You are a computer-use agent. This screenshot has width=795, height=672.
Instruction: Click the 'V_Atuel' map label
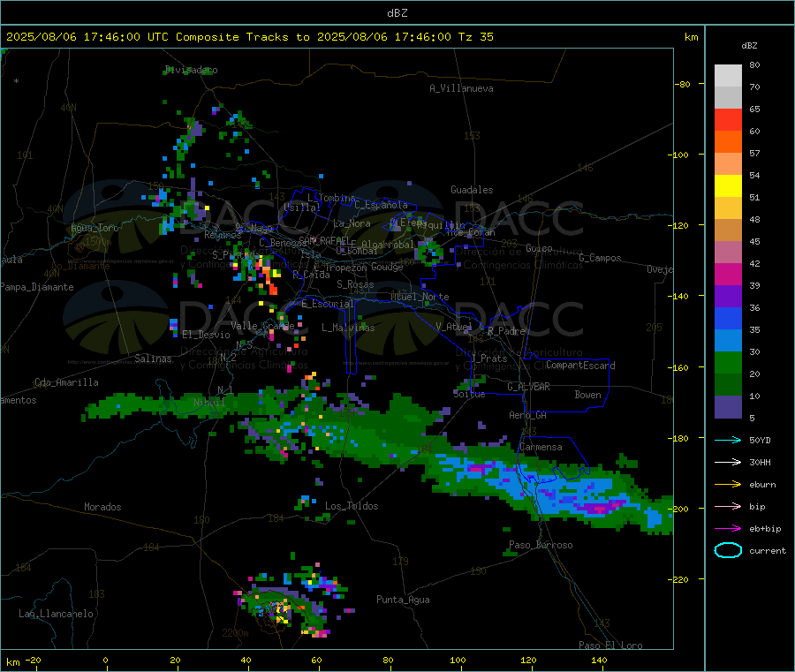[454, 327]
